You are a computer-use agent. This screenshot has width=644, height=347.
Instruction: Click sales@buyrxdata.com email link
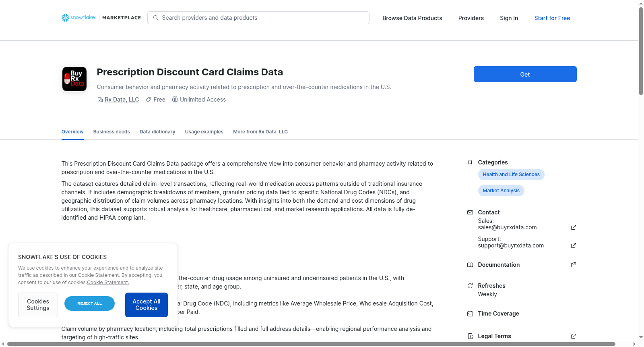tap(507, 227)
